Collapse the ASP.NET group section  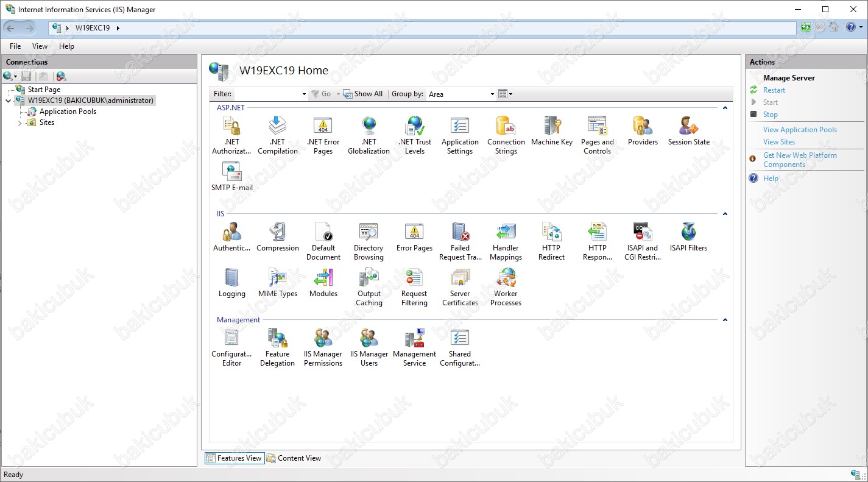click(725, 108)
